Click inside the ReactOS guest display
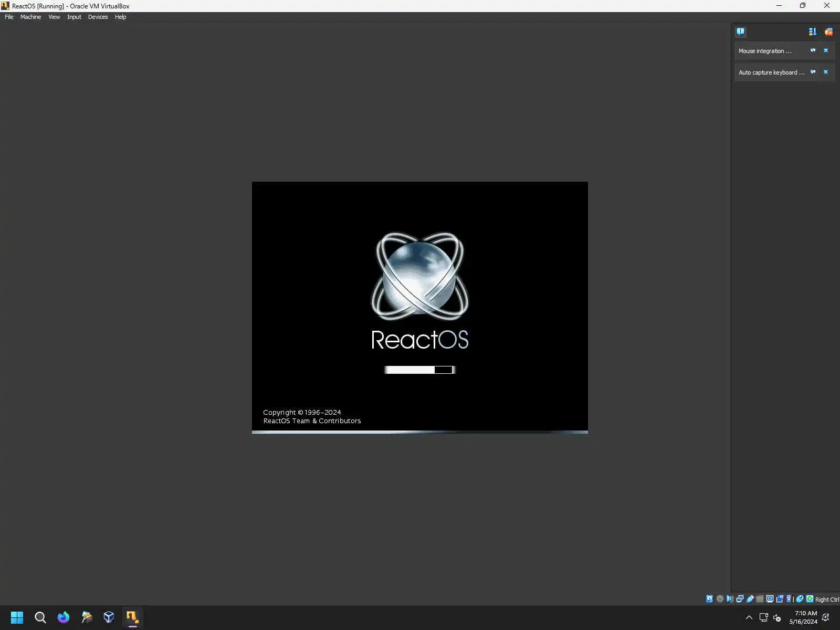 click(420, 308)
